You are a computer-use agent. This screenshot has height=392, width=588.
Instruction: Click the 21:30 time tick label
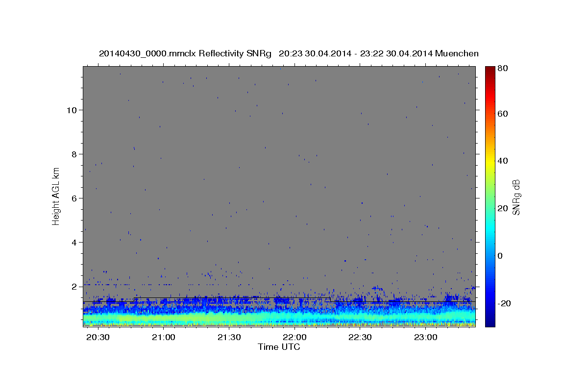[x=229, y=337]
